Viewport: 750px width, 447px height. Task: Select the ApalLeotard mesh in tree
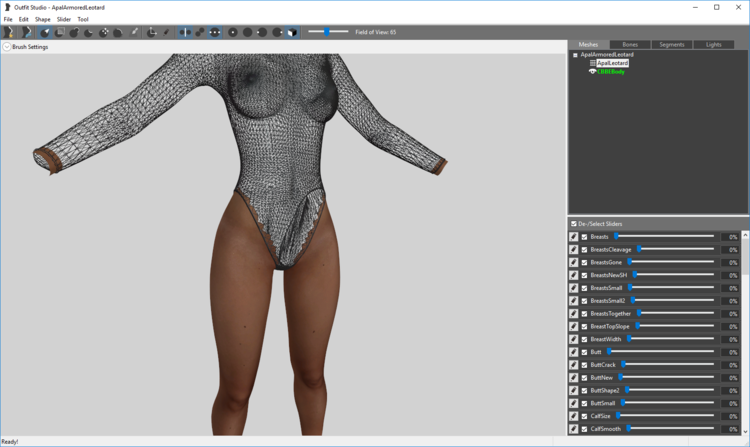[x=612, y=63]
